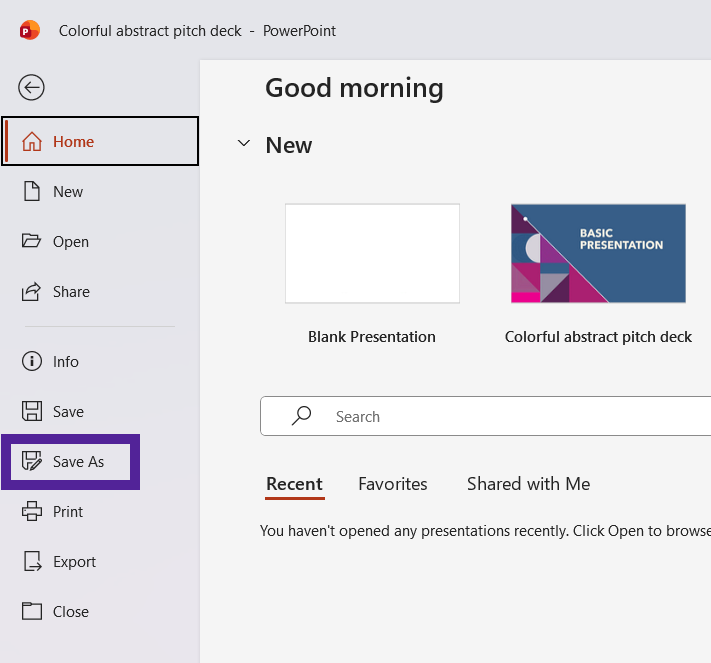
Task: Select the Blank Presentation thumbnail
Action: point(372,253)
